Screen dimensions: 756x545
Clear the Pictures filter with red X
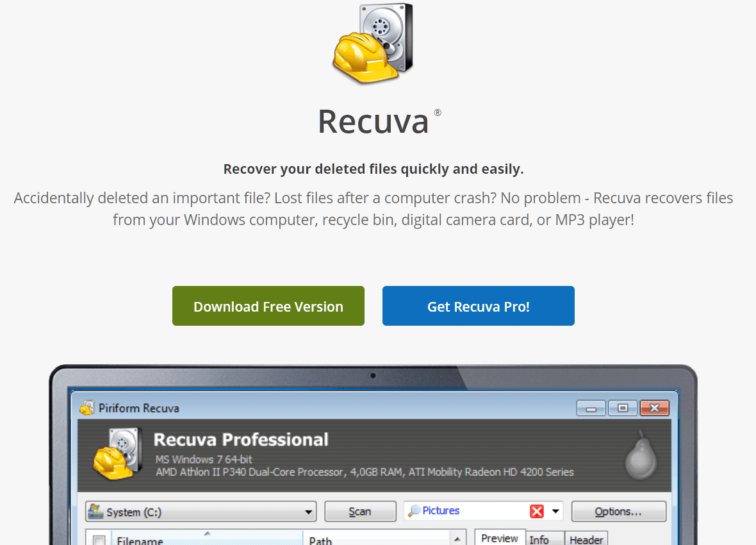pyautogui.click(x=537, y=511)
